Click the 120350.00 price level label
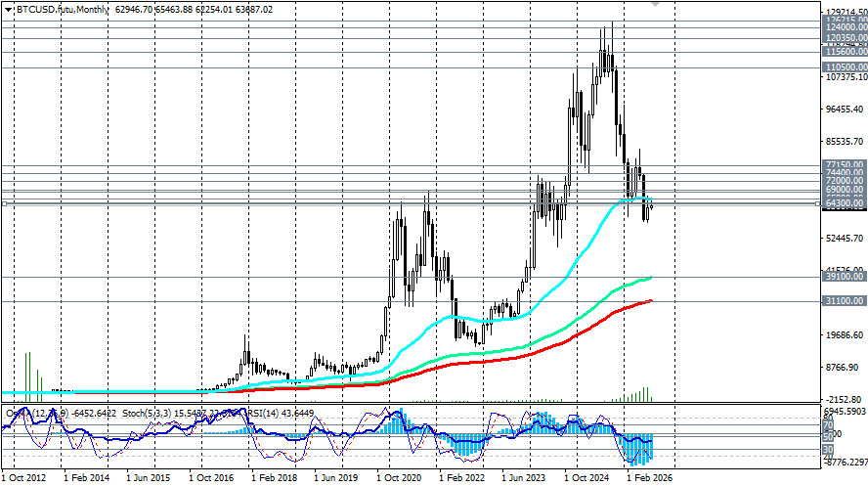The width and height of the screenshot is (868, 486). [846, 38]
